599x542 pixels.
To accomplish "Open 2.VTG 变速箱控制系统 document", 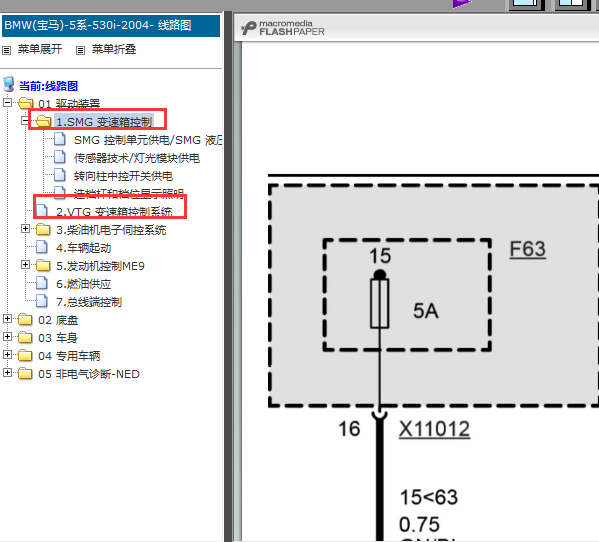I will [x=114, y=212].
